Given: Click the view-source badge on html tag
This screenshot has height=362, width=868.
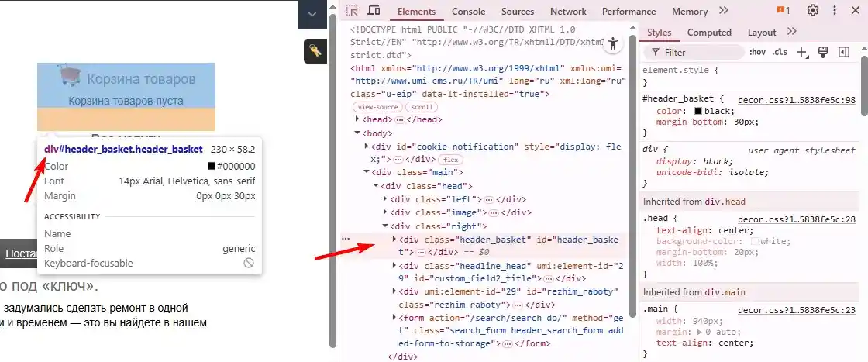Looking at the screenshot, I should pyautogui.click(x=378, y=107).
